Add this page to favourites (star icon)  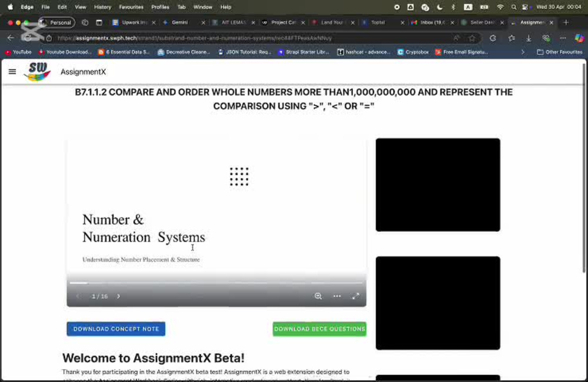point(472,38)
